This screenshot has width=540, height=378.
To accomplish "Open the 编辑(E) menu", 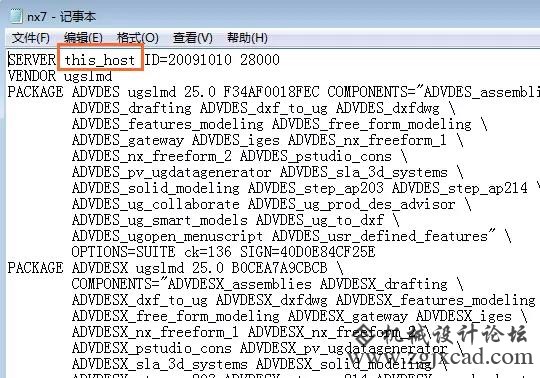I will (x=83, y=38).
